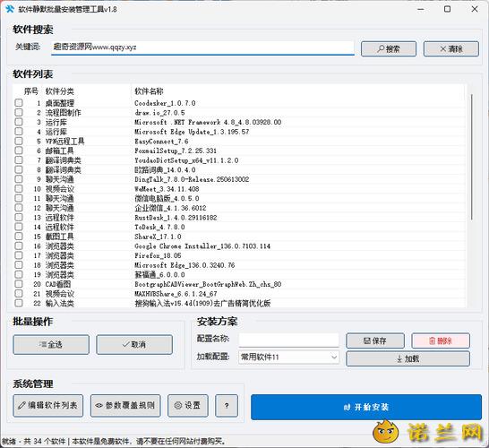The width and height of the screenshot is (489, 448).
Task: Open 编辑软件列表 editor
Action: point(48,406)
